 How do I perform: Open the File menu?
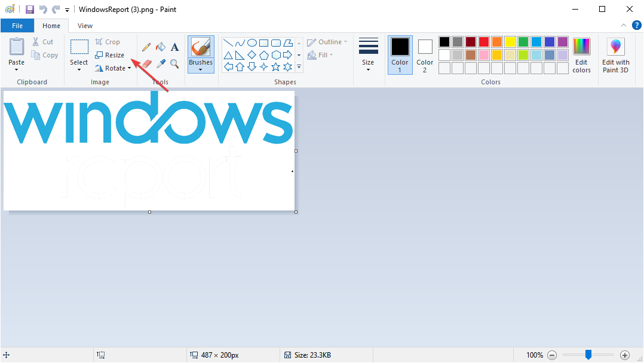tap(17, 26)
